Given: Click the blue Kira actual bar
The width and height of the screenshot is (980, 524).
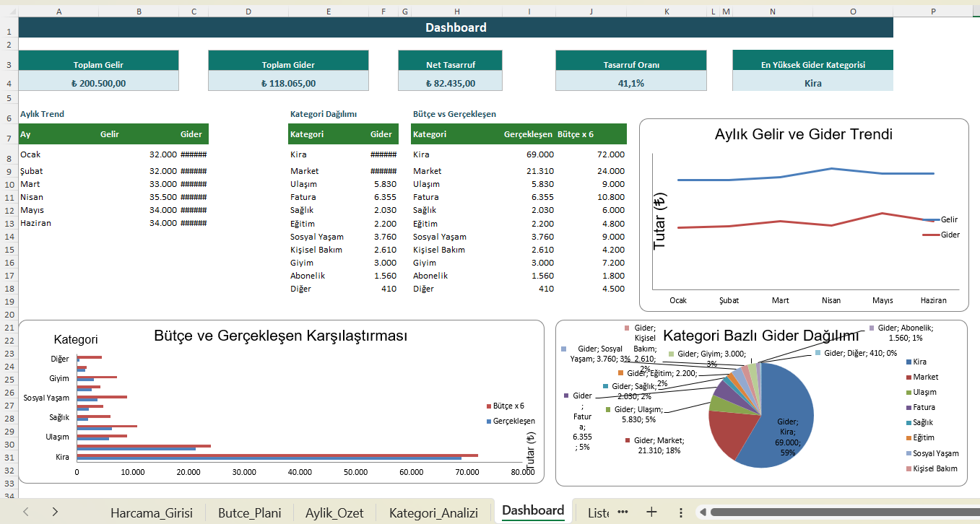Looking at the screenshot, I should pos(269,459).
